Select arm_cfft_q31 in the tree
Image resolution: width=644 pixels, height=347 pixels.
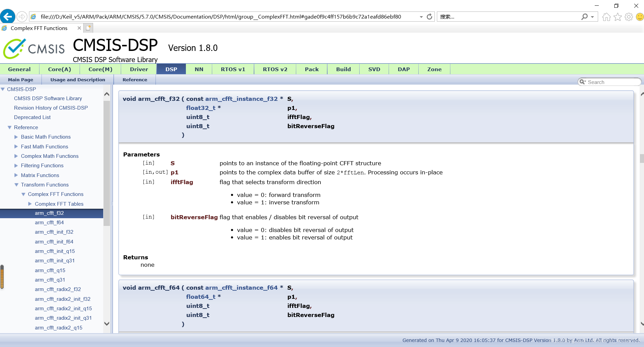[x=50, y=280]
